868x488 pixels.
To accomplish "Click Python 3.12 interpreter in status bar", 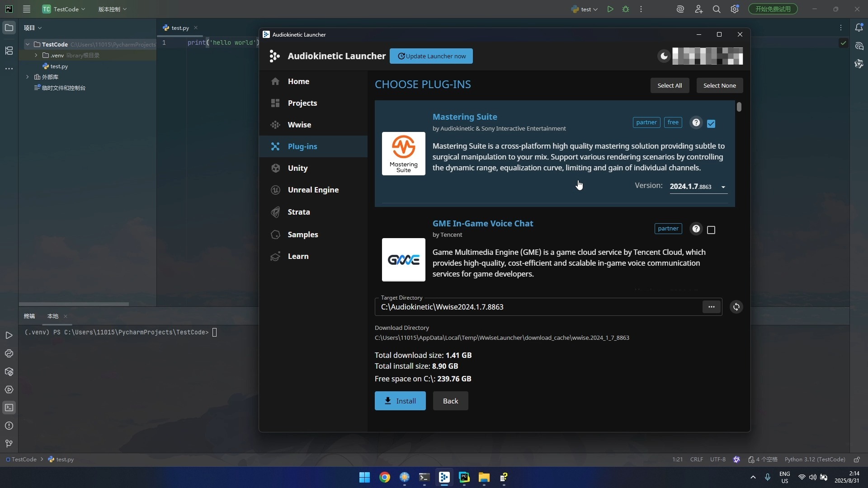I will tap(815, 460).
